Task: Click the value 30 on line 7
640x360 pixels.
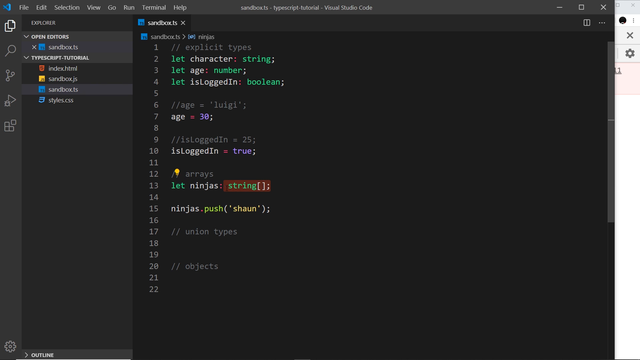Action: point(204,117)
